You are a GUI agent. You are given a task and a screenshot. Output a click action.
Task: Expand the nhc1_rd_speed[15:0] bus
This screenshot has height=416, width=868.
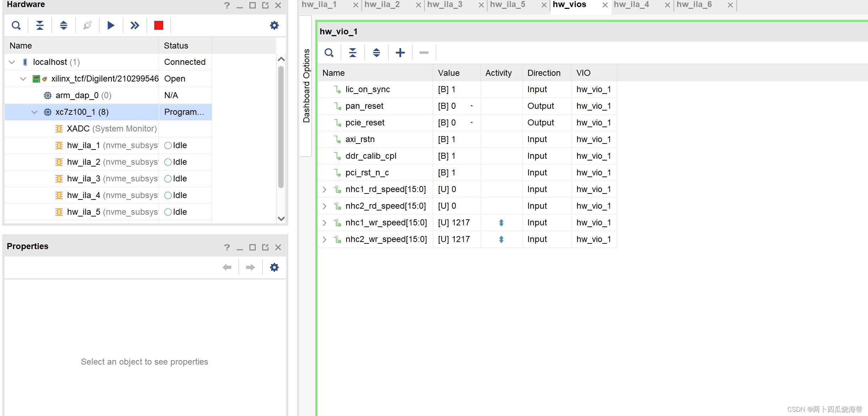tap(324, 190)
